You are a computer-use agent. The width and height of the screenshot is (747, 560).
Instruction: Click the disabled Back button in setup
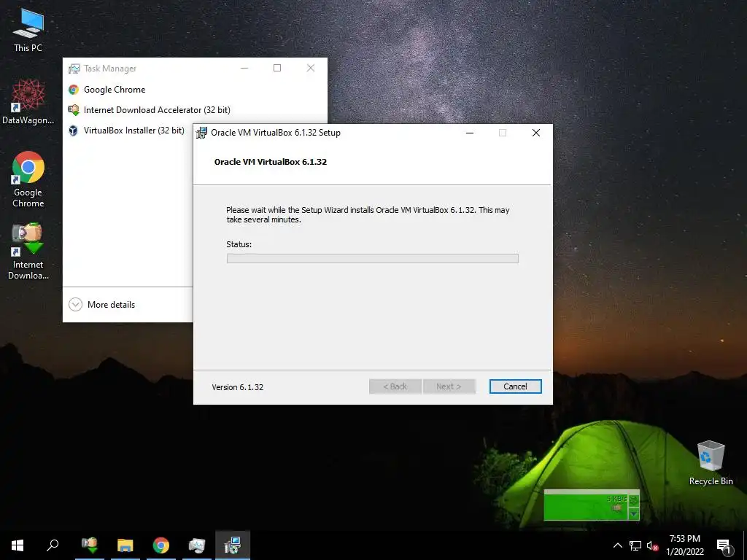[x=395, y=386]
